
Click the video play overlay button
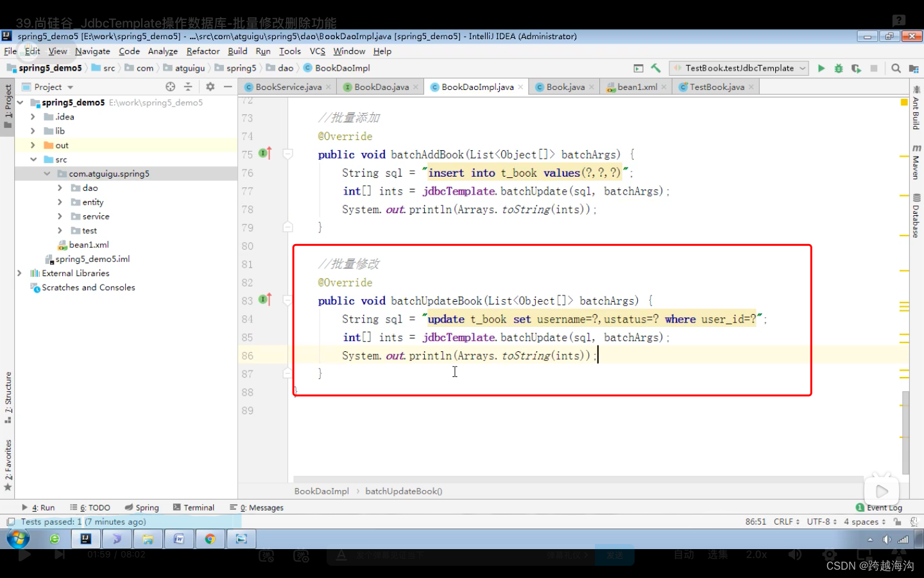(882, 492)
